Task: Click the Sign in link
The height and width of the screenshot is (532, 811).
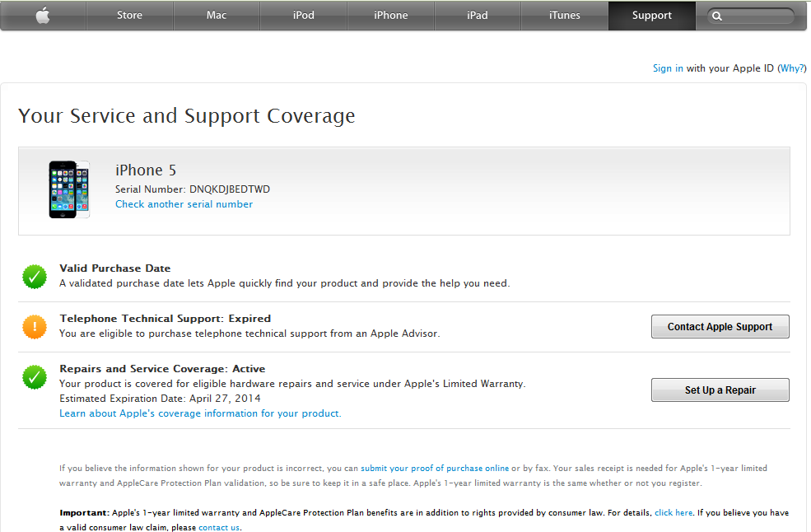Action: click(x=668, y=68)
